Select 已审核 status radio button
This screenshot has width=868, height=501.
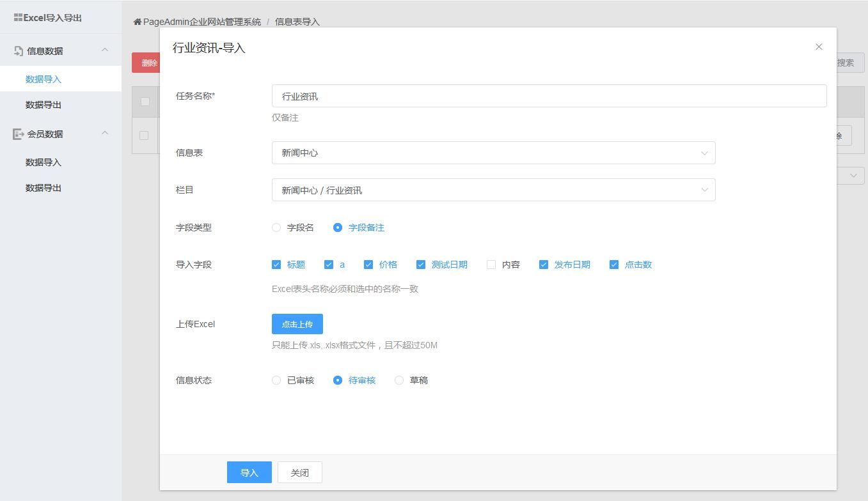click(x=276, y=380)
